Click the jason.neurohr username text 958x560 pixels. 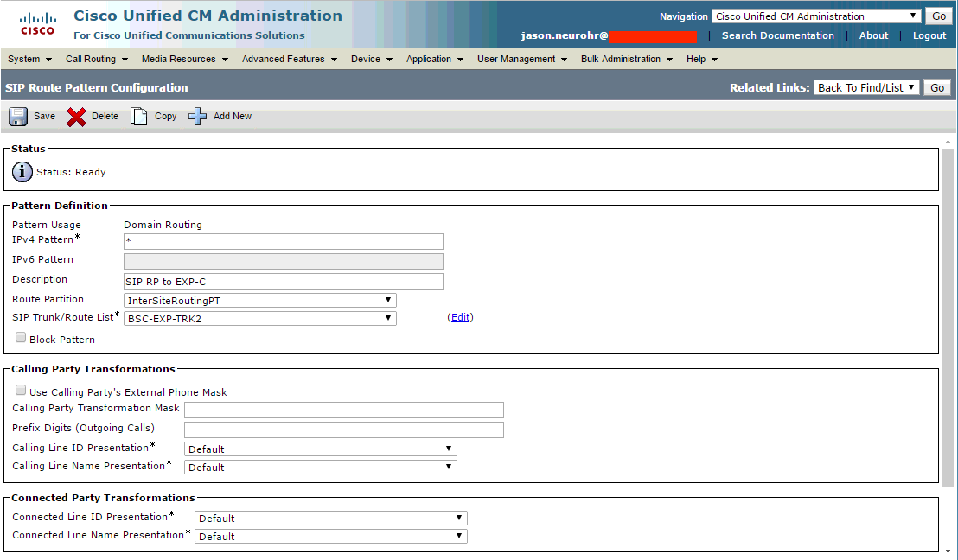click(x=565, y=35)
